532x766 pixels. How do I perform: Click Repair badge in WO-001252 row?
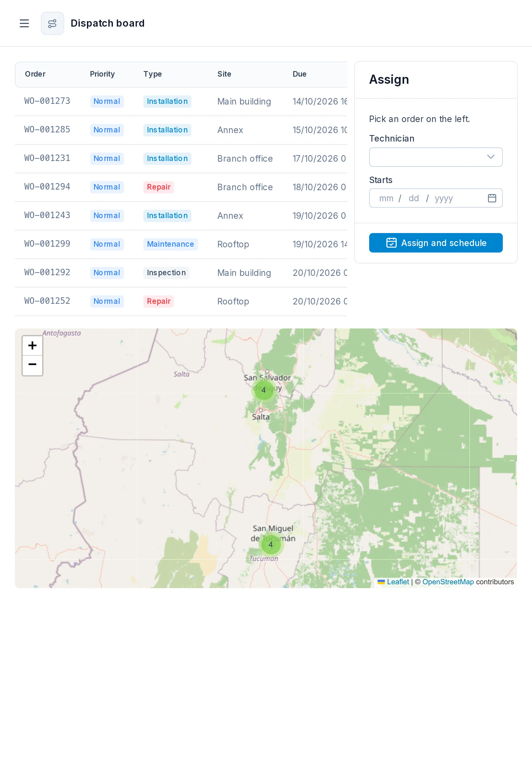tap(159, 302)
